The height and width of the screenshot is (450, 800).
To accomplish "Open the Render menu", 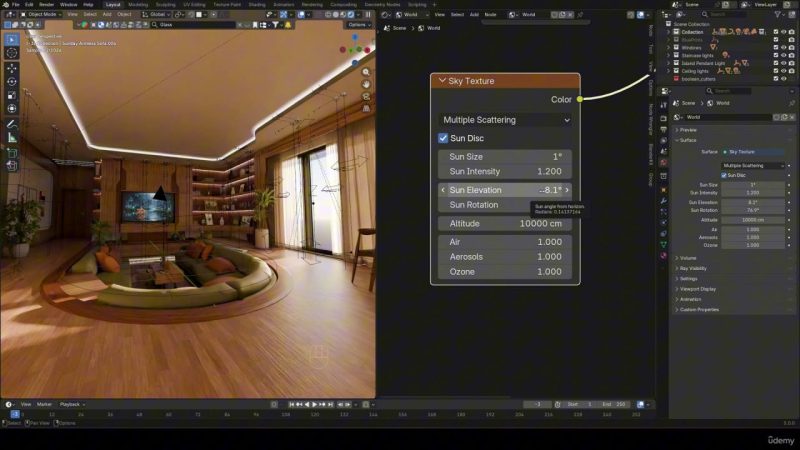I will coord(47,4).
